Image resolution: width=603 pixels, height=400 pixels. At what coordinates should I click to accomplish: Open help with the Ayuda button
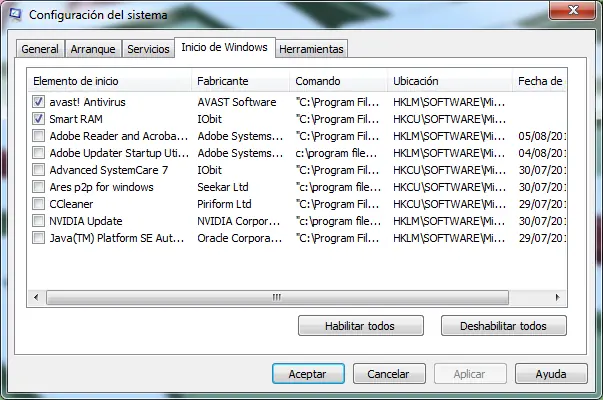551,373
